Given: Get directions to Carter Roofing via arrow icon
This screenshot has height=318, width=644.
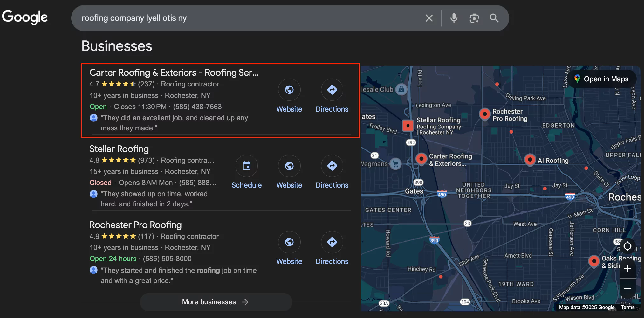Looking at the screenshot, I should 332,90.
